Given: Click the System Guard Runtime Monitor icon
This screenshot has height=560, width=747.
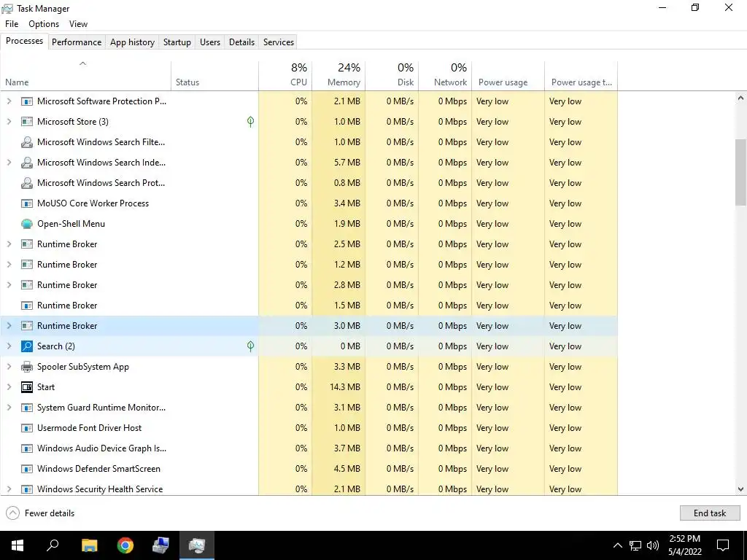Looking at the screenshot, I should click(27, 408).
